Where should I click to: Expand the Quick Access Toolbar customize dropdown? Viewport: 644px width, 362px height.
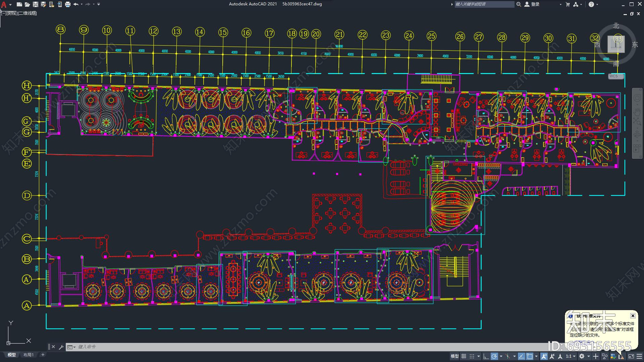(x=99, y=4)
